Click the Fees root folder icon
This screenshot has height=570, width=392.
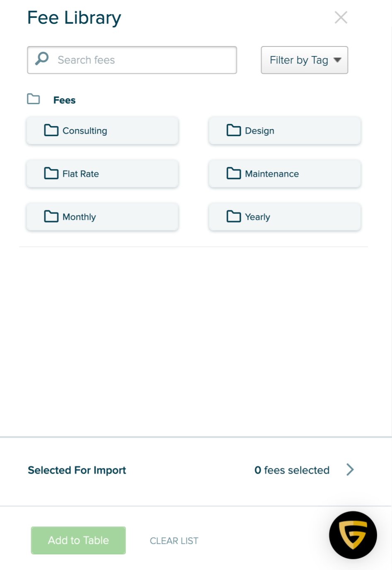click(34, 99)
